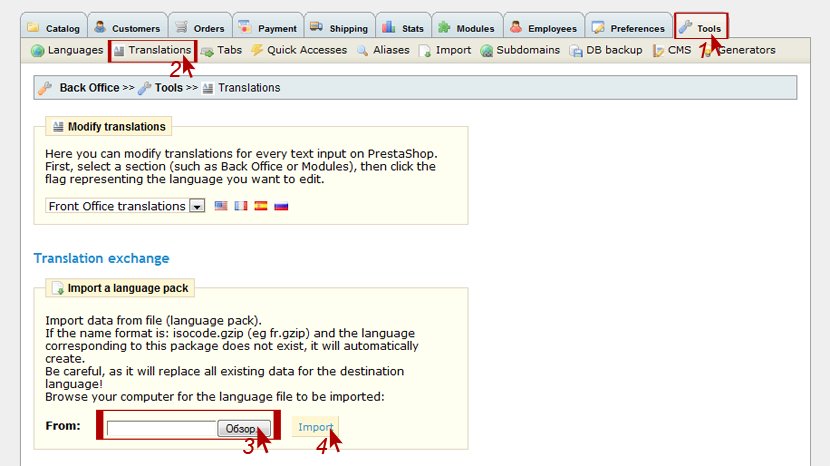Click the Back Office breadcrumb link
The image size is (830, 466).
[x=88, y=88]
